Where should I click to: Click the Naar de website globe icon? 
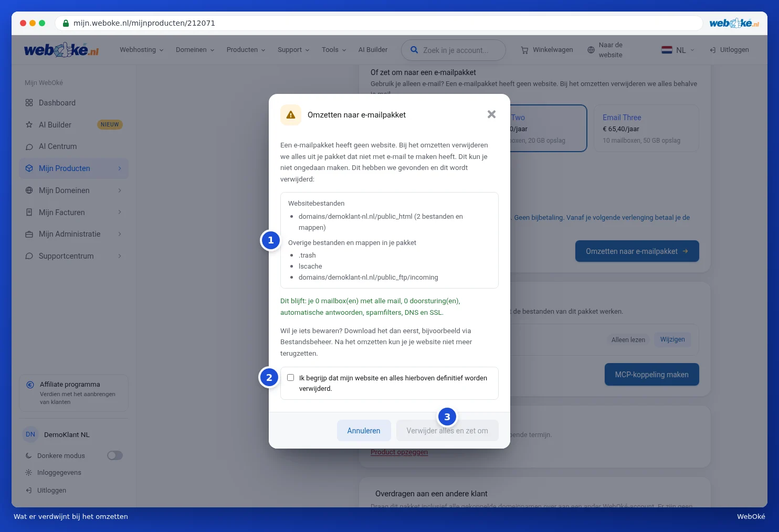[591, 50]
